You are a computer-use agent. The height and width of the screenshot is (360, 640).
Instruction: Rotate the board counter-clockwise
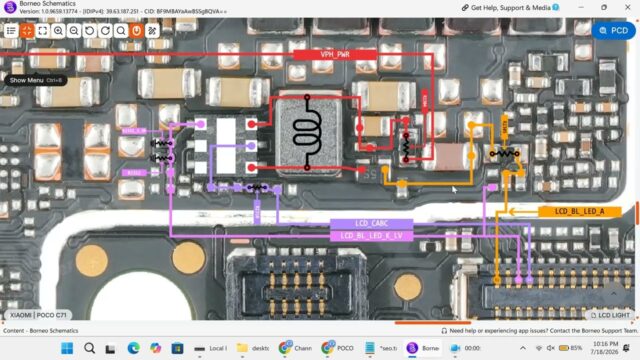coord(89,31)
